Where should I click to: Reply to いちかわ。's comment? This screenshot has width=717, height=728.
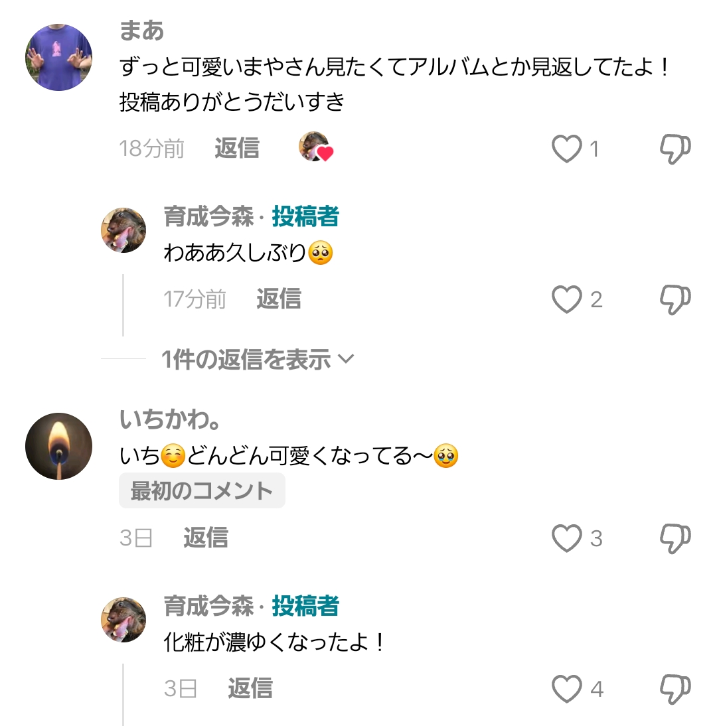206,538
